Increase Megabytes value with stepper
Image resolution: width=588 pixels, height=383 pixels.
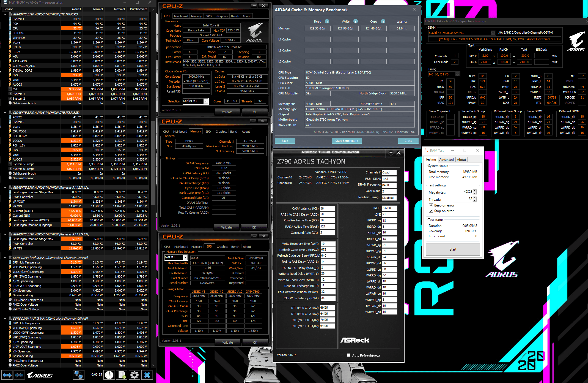point(475,191)
